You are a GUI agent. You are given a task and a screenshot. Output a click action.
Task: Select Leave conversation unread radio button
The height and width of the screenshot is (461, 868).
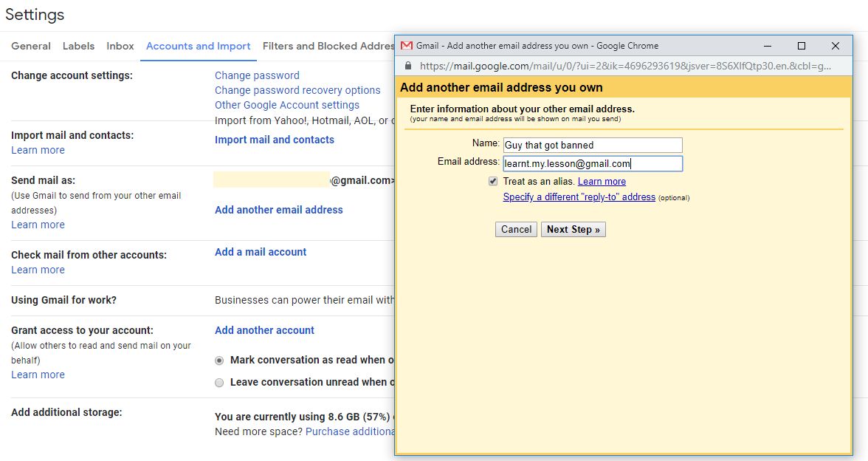pos(219,383)
